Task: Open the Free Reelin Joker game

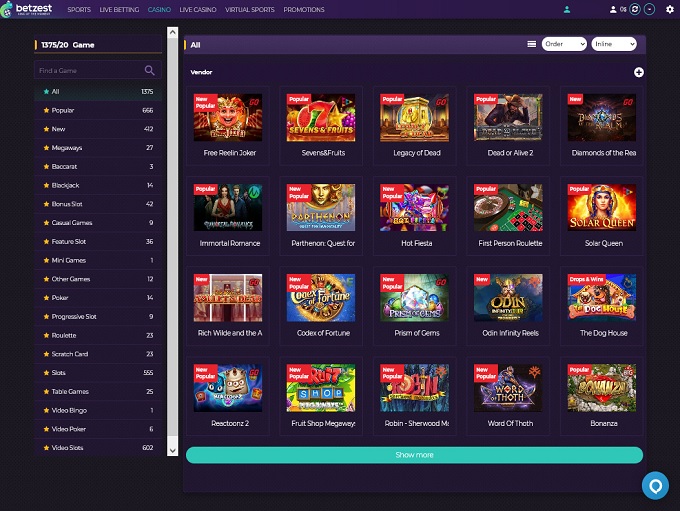Action: 228,125
